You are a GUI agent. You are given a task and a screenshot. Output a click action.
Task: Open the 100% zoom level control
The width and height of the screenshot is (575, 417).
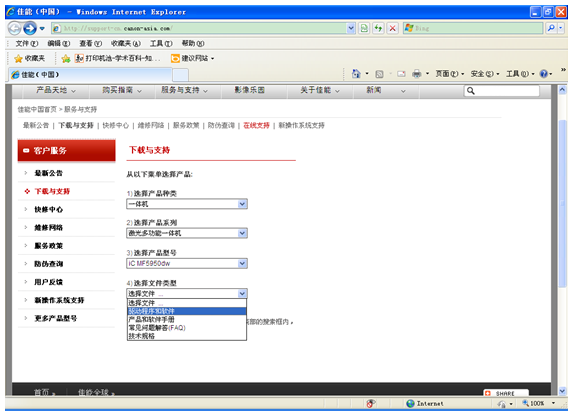538,403
